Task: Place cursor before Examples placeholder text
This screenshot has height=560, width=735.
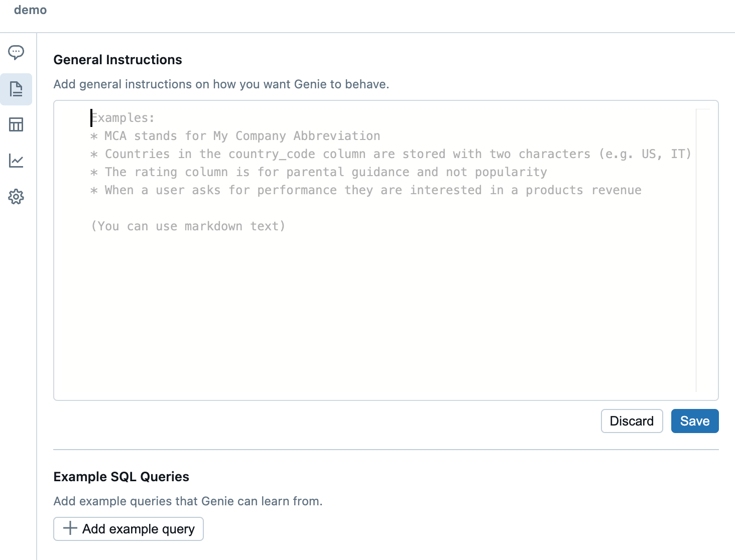Action: (91, 117)
